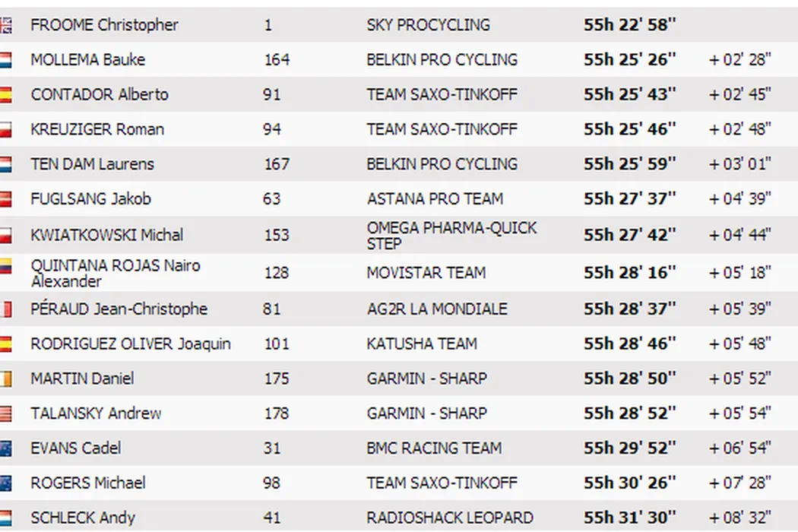The height and width of the screenshot is (532, 798).
Task: Click the Spanish flag next to CONTADOR Alberto
Action: (6, 95)
